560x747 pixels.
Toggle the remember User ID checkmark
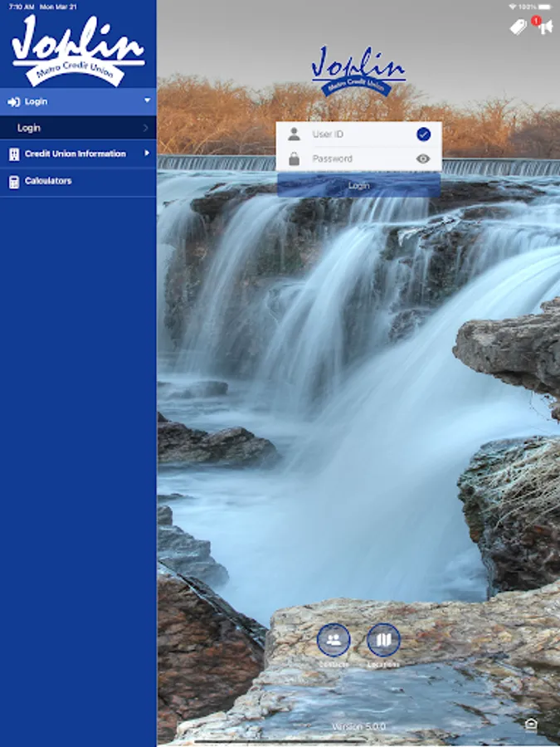click(x=423, y=134)
